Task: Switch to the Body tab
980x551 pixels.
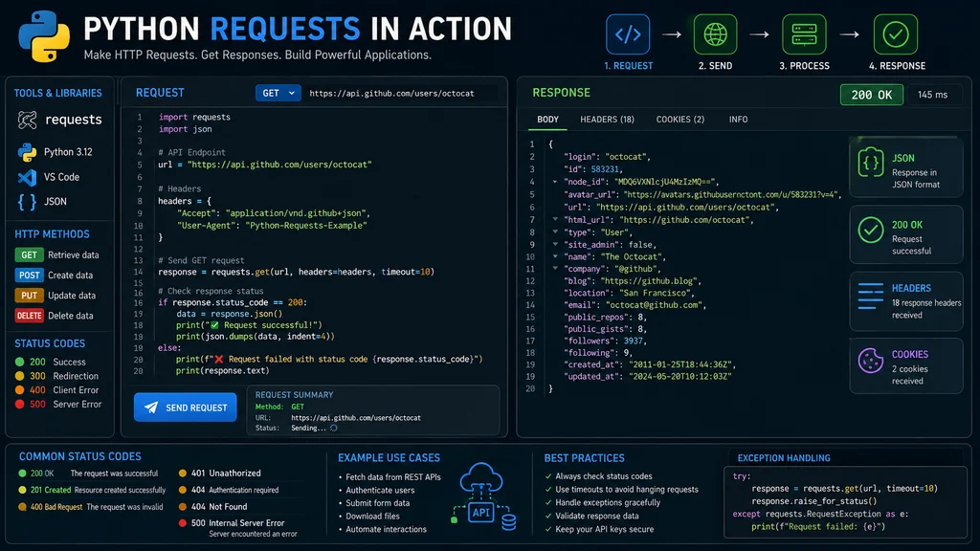Action: point(547,120)
